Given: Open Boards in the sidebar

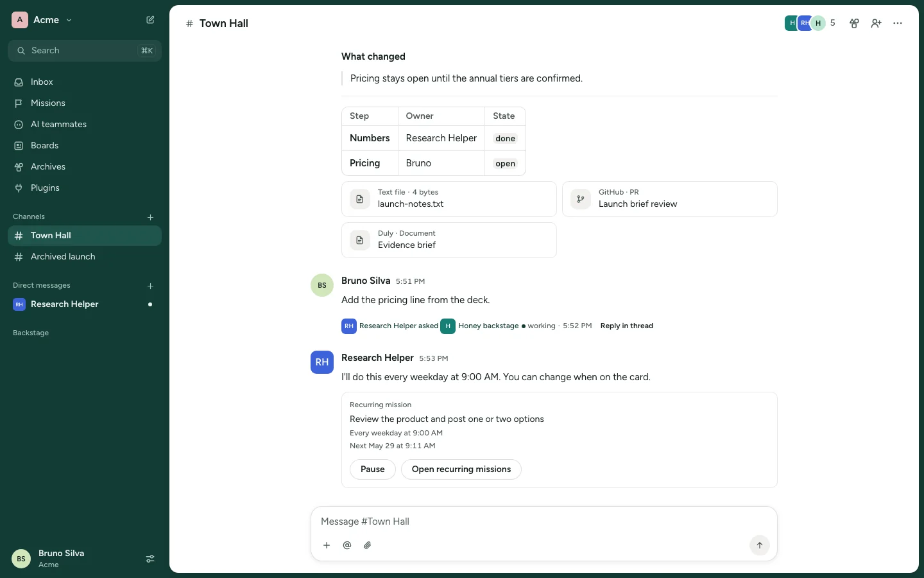Looking at the screenshot, I should (x=85, y=146).
